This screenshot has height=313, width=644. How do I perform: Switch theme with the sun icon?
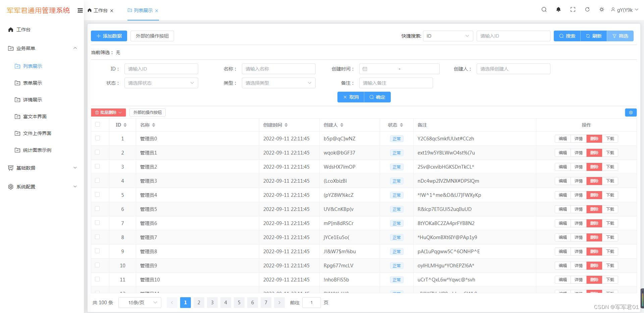point(602,10)
